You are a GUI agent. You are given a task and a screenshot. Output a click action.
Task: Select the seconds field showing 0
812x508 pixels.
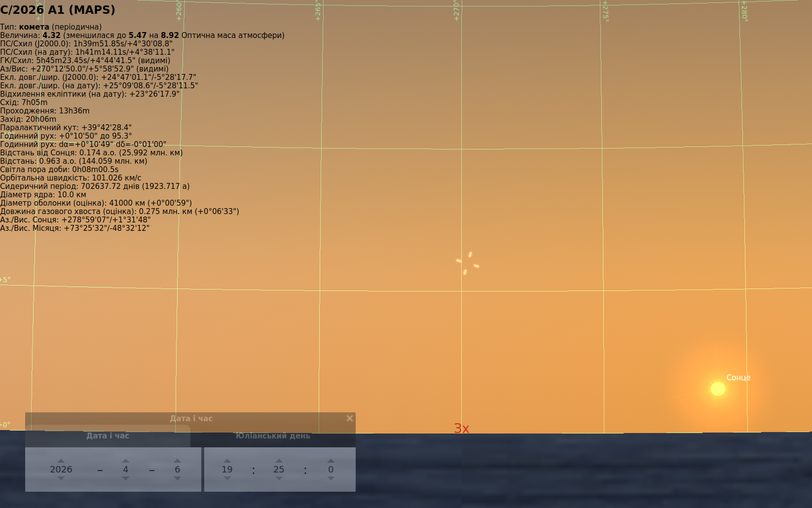point(331,470)
